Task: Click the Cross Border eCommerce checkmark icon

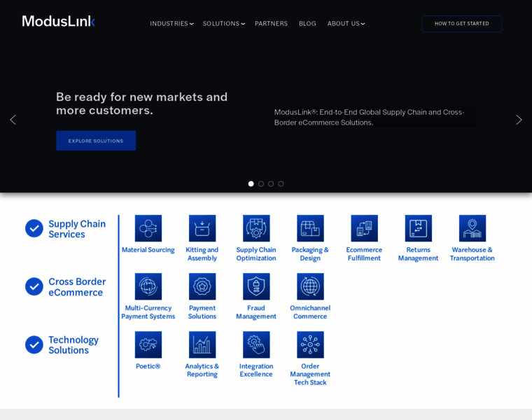Action: 34,286
